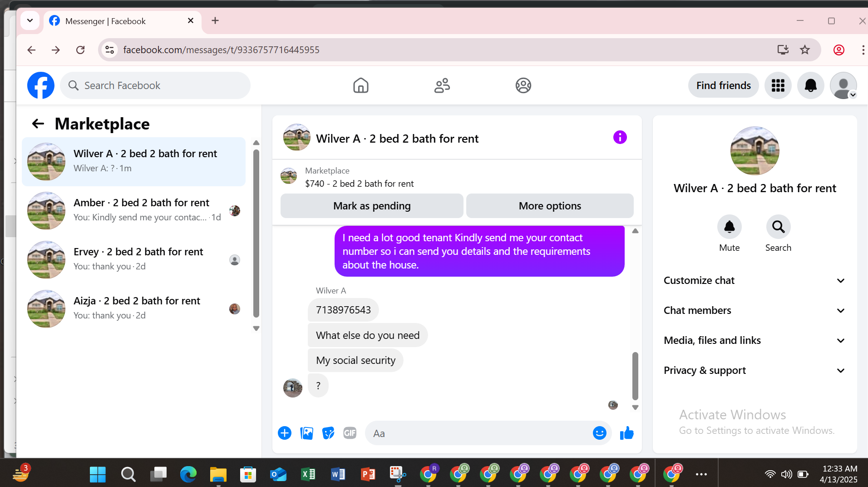Screen dimensions: 868x487
Task: Attach a photo file icon
Action: tap(307, 433)
